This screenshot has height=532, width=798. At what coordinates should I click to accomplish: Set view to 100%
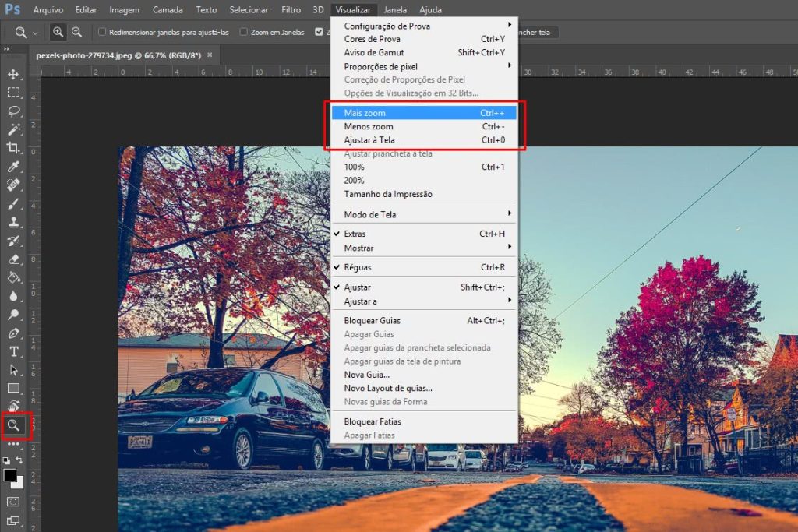tap(425, 167)
